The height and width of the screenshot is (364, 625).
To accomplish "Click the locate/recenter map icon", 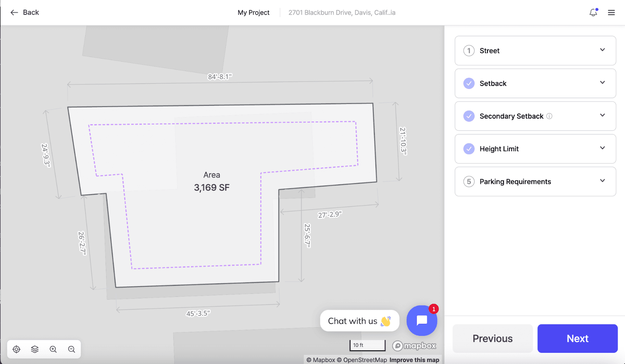I will 16,349.
